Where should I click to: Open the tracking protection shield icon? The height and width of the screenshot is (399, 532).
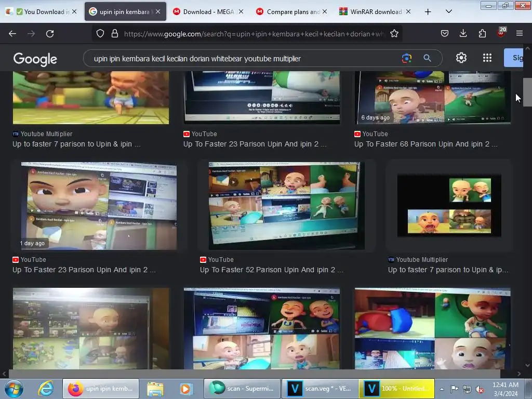(x=100, y=34)
